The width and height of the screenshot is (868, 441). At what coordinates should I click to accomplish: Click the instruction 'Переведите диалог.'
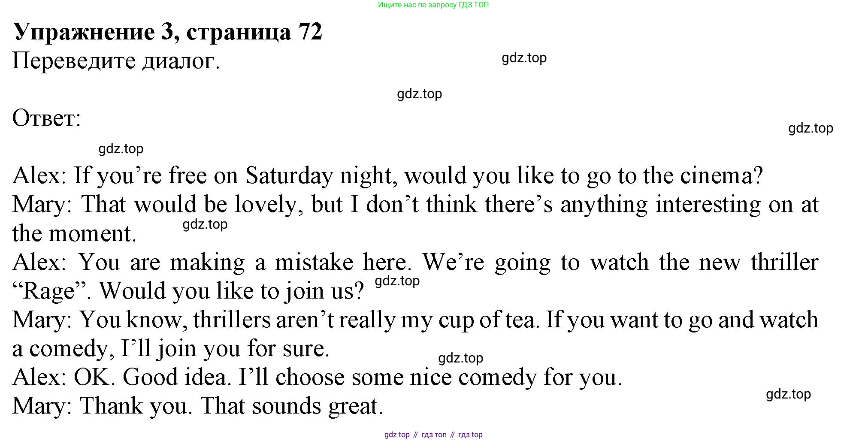tap(116, 61)
